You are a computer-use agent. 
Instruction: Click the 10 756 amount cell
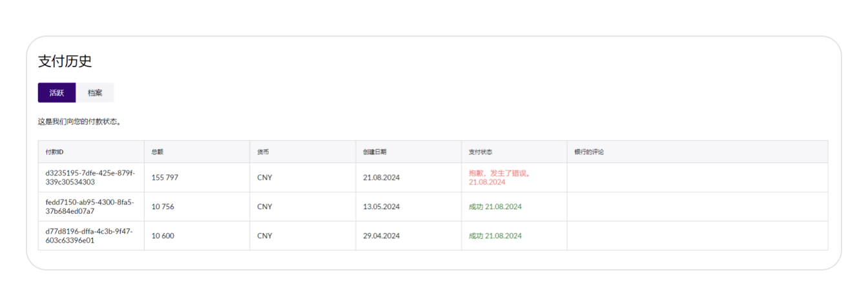163,207
